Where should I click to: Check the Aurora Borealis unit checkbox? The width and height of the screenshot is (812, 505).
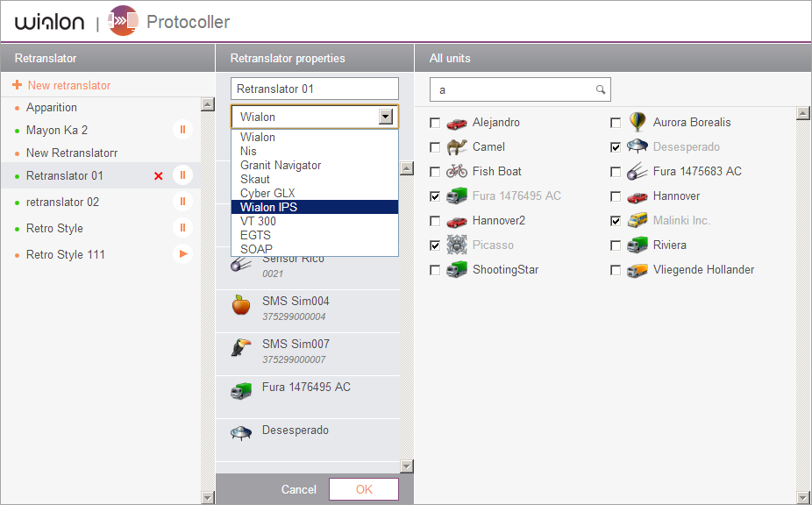[x=616, y=123]
